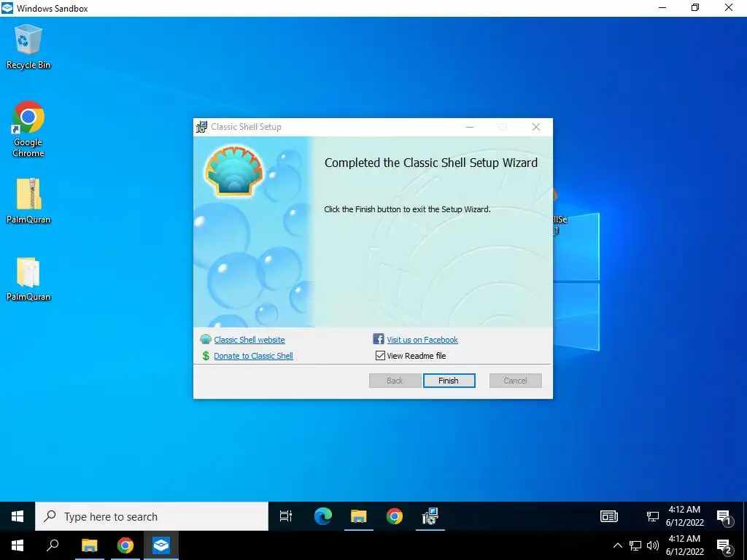The height and width of the screenshot is (560, 747).
Task: Click the green dollar donate icon
Action: tap(206, 356)
